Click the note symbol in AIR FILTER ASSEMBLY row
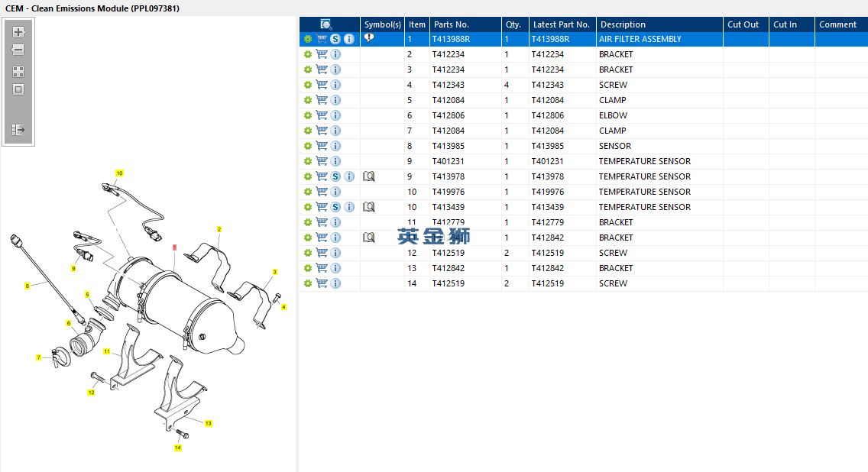The image size is (868, 472). click(369, 38)
